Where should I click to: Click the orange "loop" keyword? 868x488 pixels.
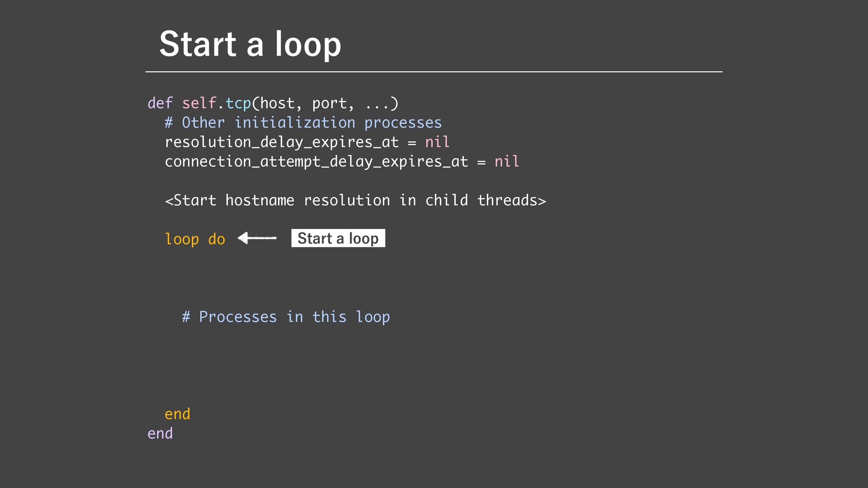[182, 239]
